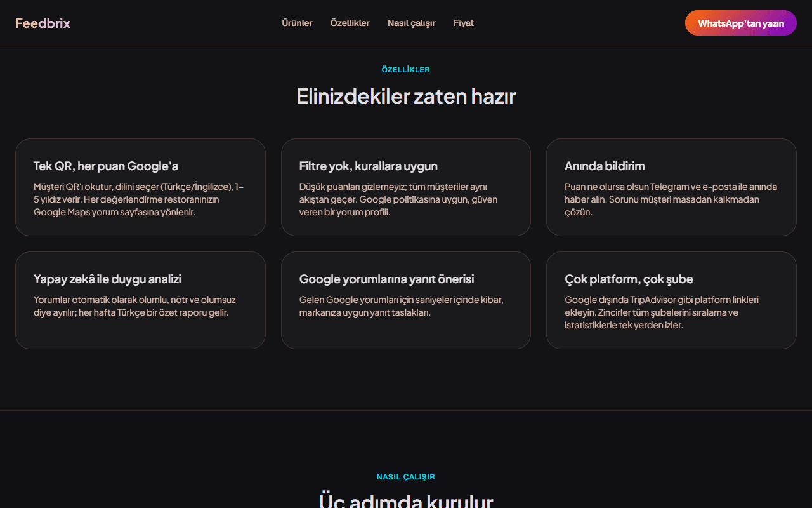812x508 pixels.
Task: Click the text starting Yorumlar otomatik olarak
Action: click(134, 306)
